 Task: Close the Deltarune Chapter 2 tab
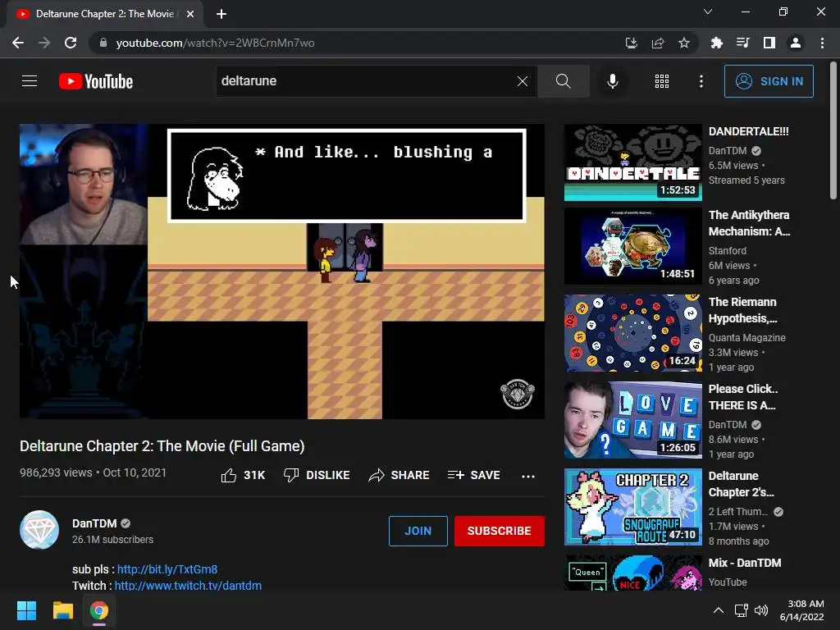click(190, 14)
